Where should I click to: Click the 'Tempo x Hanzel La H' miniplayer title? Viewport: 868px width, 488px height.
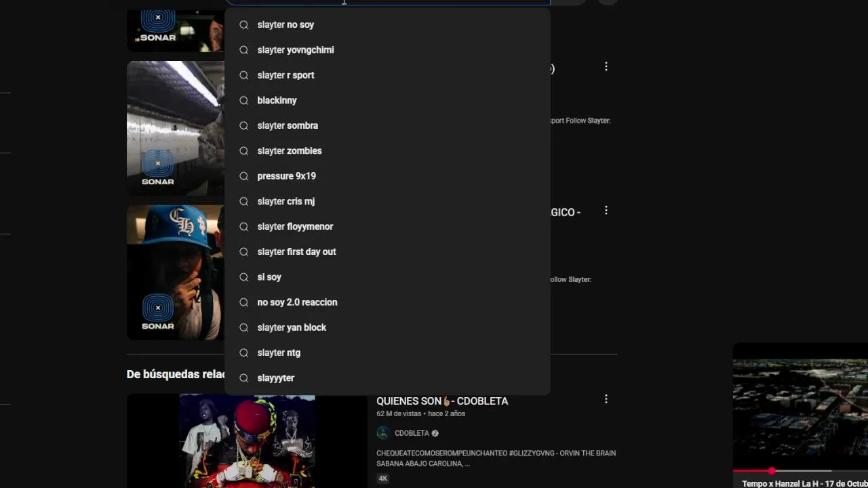pos(805,483)
